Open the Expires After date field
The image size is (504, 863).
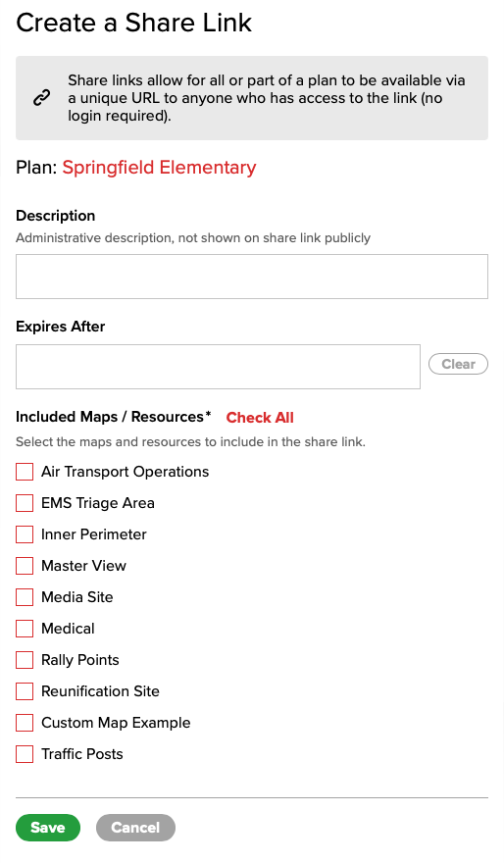(x=218, y=367)
